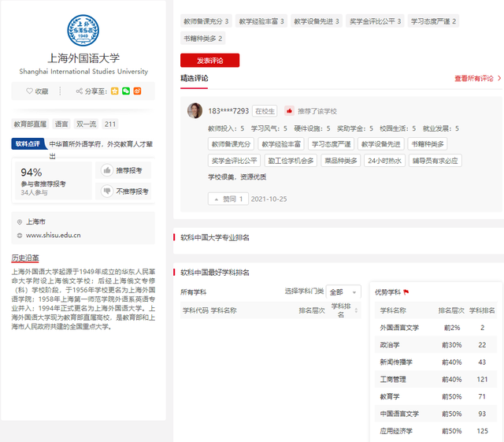Screen dimensions: 504x442
Task: Click the 教学经验丰富 3 summary tag
Action: 261,21
